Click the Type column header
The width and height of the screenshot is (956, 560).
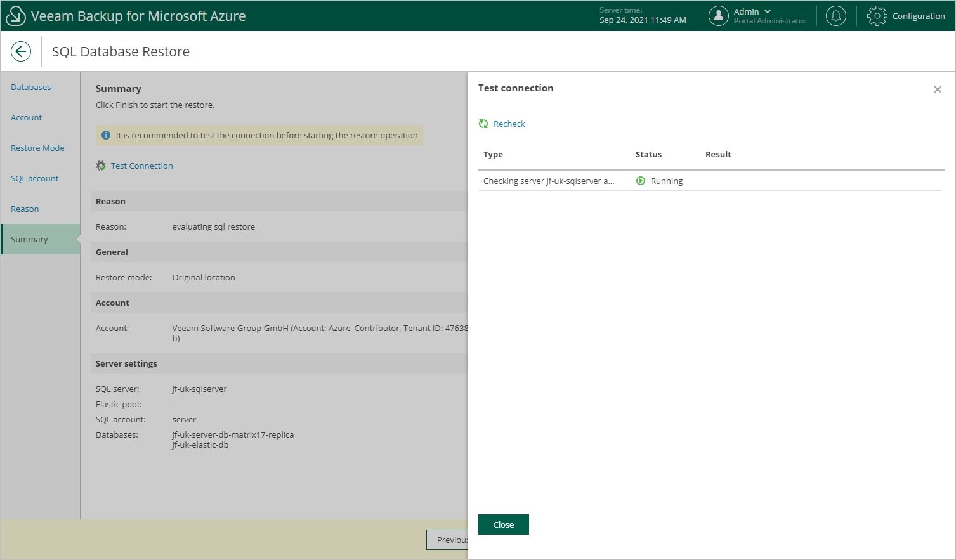[x=493, y=154]
